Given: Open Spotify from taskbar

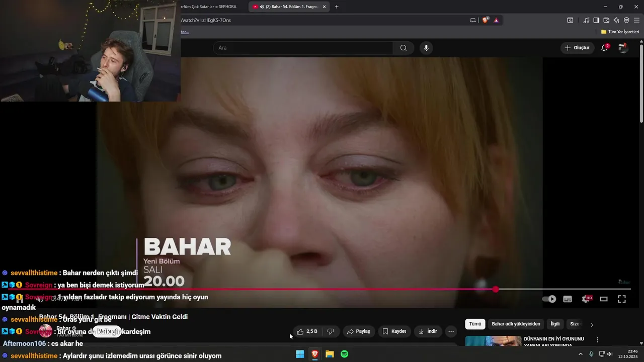Looking at the screenshot, I should 345,354.
